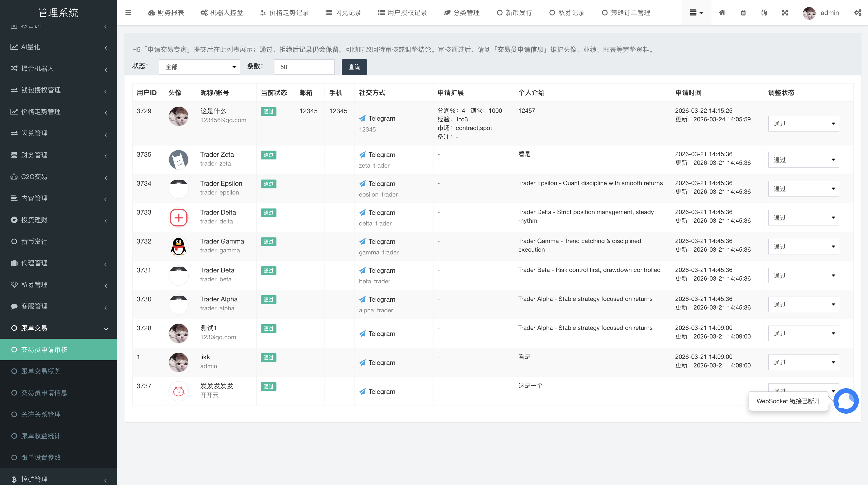Change adjustment status for user 3735
868x485 pixels.
[x=803, y=159]
